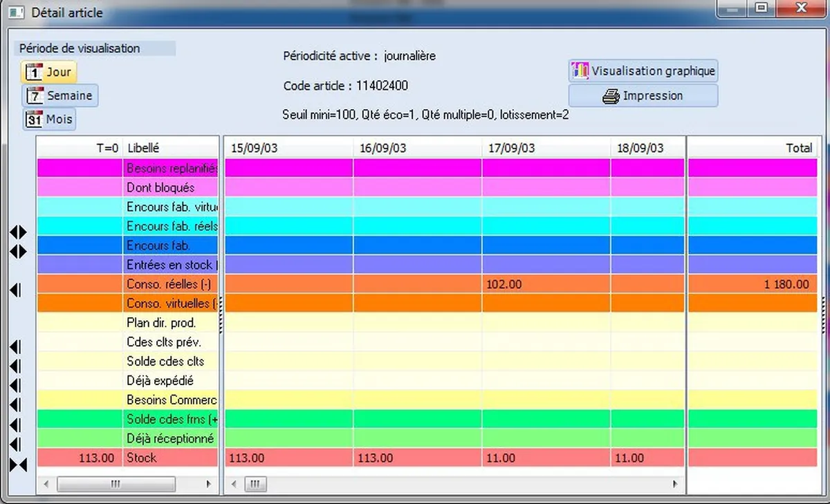
Task: Click left-arrow icon beside Déjà réceptionné row
Action: (x=15, y=444)
